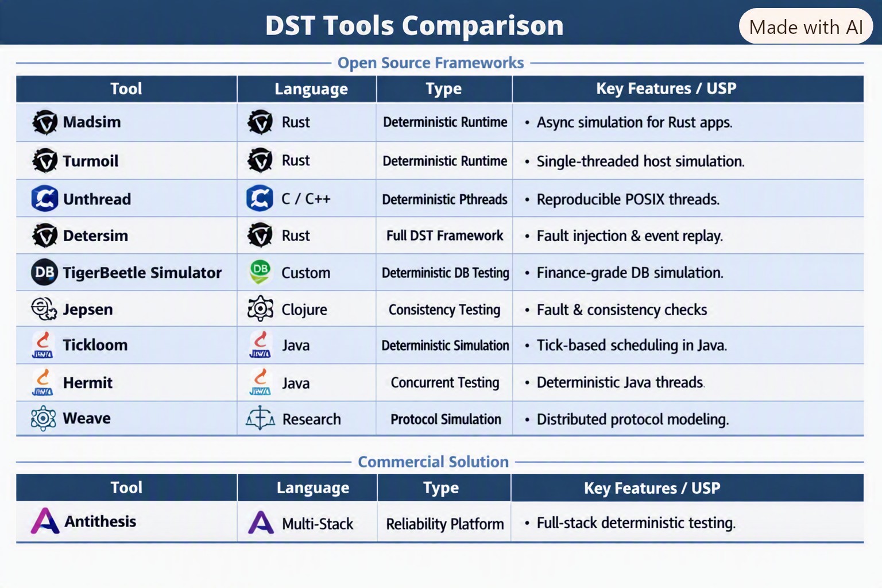882x588 pixels.
Task: Click the Antithesis A logo icon
Action: pyautogui.click(x=45, y=521)
